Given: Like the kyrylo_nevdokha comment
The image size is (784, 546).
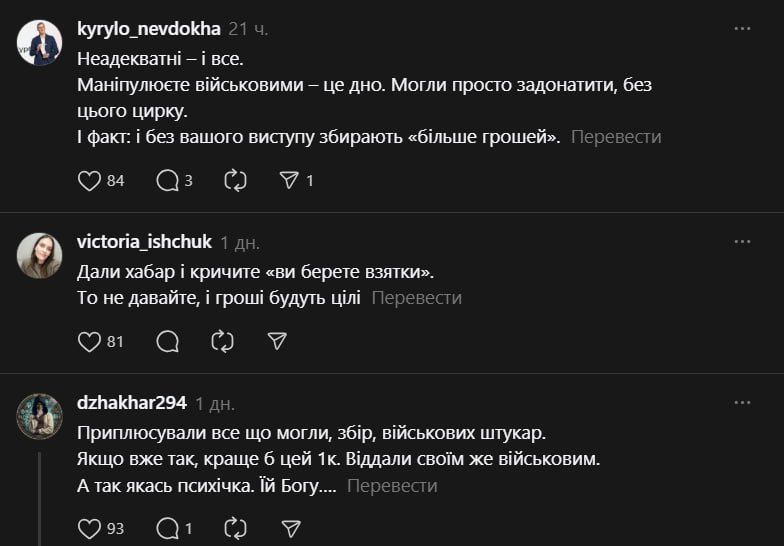Looking at the screenshot, I should coord(90,180).
